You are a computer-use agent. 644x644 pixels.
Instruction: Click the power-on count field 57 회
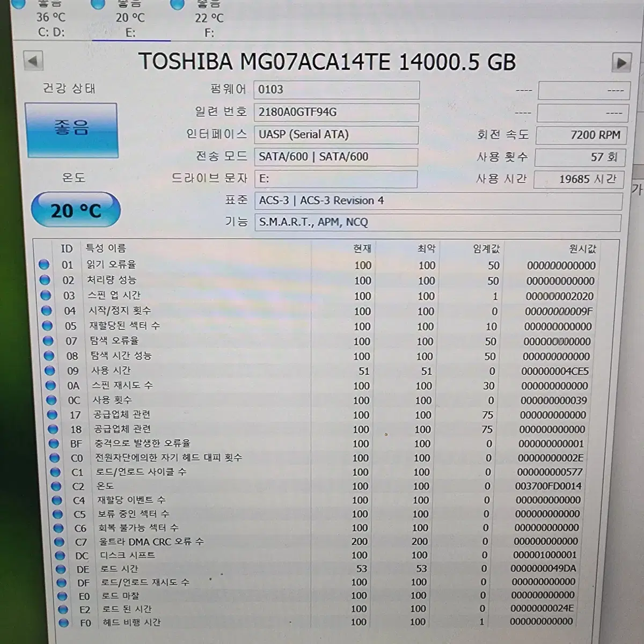[580, 157]
